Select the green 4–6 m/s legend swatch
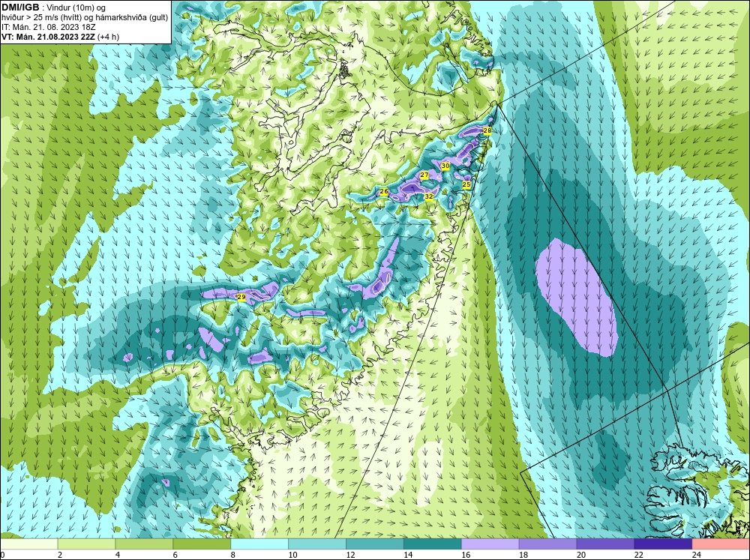The width and height of the screenshot is (750, 560). tap(144, 544)
